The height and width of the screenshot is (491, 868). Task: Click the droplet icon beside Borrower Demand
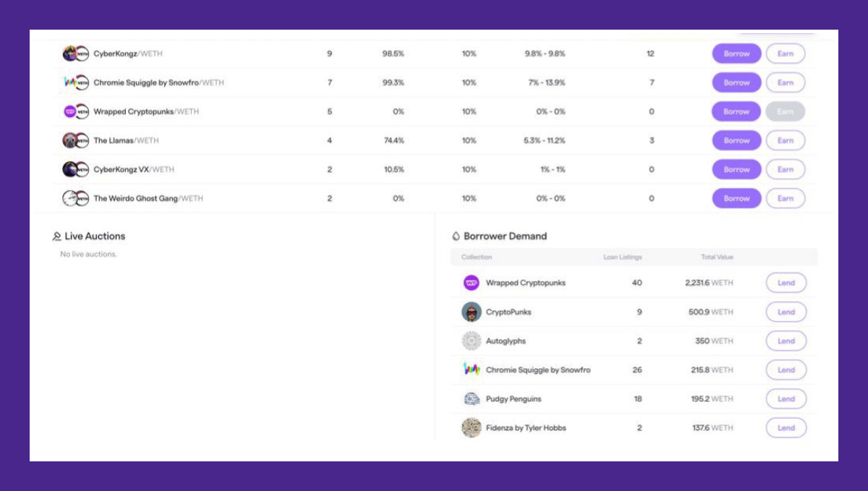point(456,236)
